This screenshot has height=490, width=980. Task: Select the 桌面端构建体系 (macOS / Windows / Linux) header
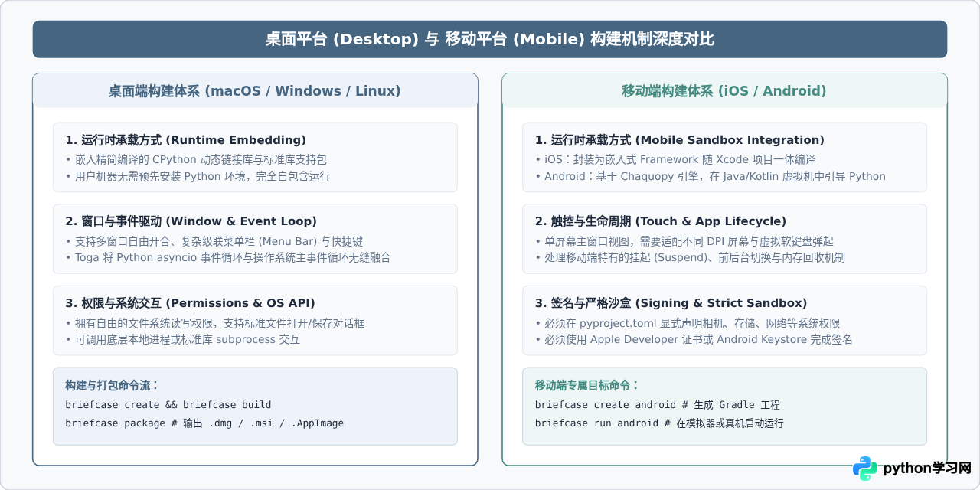pyautogui.click(x=255, y=91)
